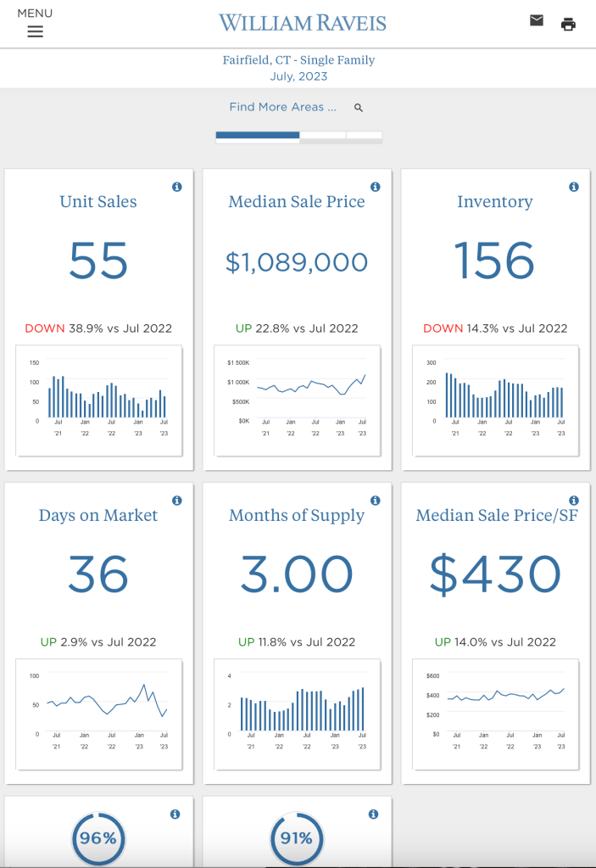Open info icon on Inventory card
The height and width of the screenshot is (868, 596).
coord(574,187)
